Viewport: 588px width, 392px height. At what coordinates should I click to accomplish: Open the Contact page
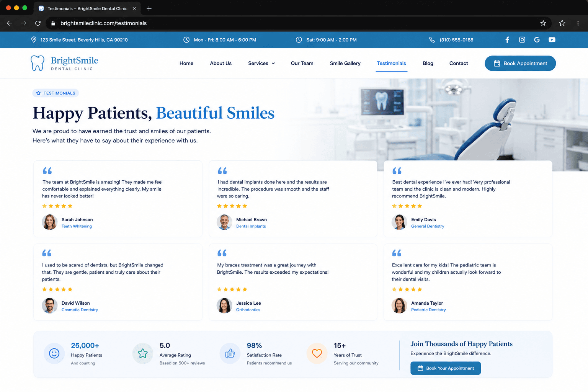point(459,64)
